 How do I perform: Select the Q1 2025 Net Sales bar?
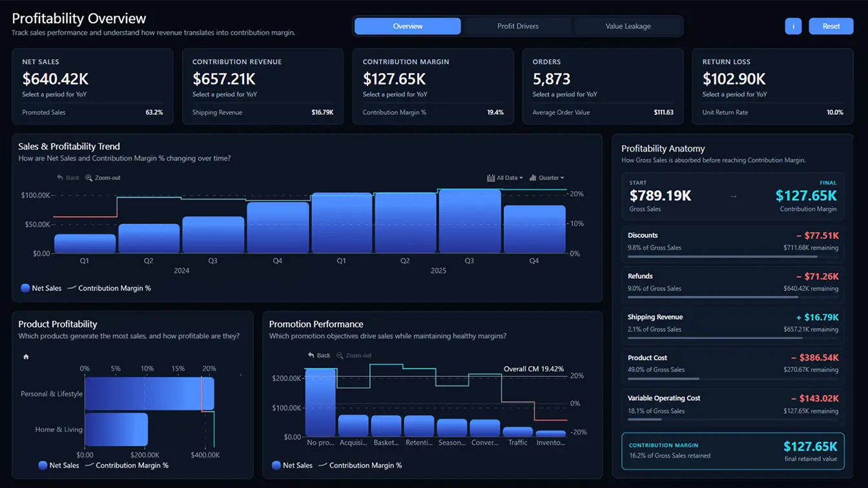point(341,223)
